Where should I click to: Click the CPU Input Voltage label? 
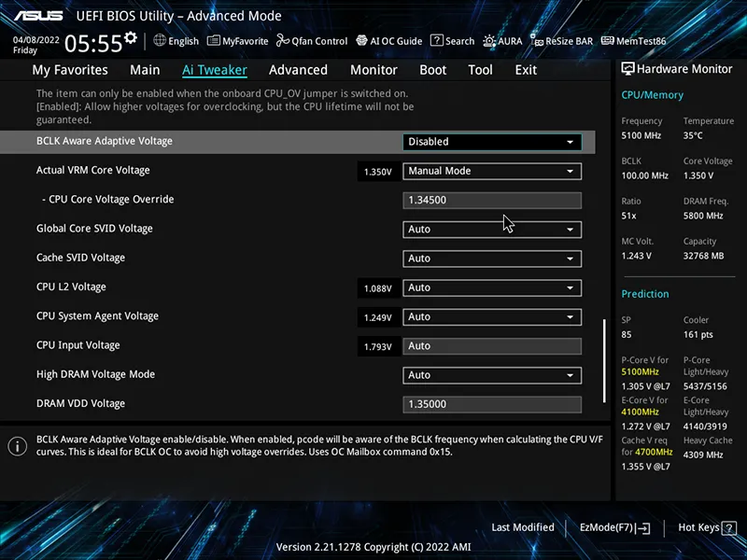(x=78, y=345)
